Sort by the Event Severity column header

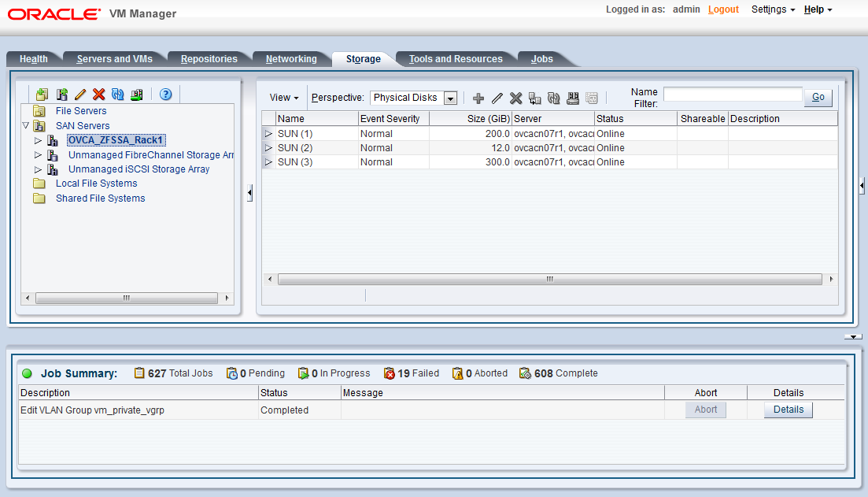(393, 119)
